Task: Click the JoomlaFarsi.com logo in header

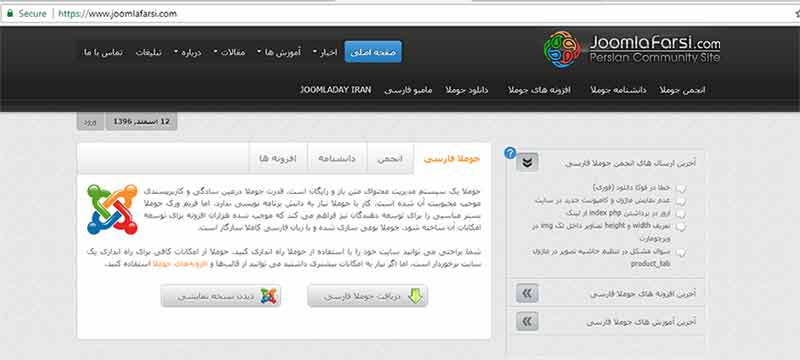Action: click(x=632, y=50)
